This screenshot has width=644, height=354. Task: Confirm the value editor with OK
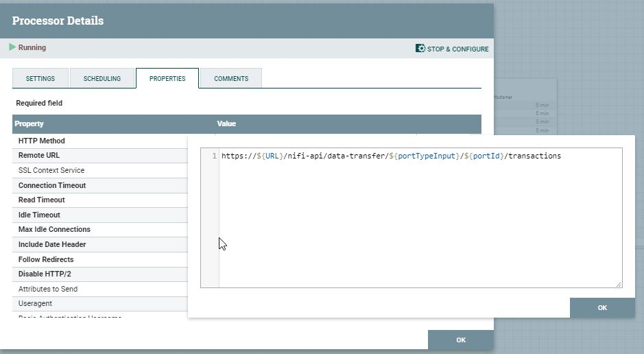tap(602, 307)
